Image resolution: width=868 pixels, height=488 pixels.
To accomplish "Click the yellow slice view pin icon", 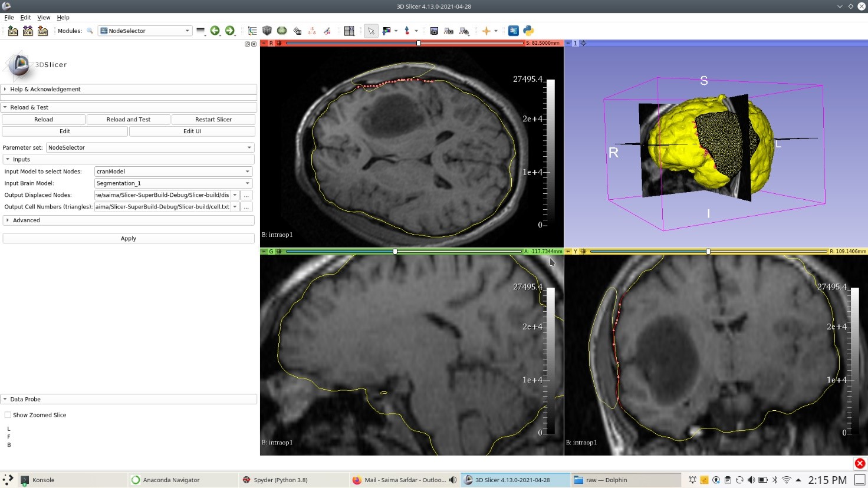I will [568, 252].
